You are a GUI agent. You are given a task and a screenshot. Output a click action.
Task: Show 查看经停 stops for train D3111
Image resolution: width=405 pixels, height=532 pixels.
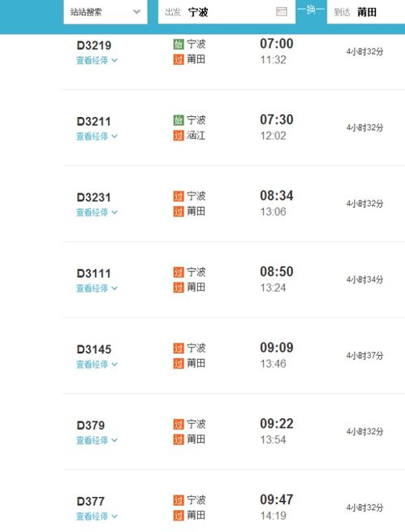pyautogui.click(x=97, y=288)
